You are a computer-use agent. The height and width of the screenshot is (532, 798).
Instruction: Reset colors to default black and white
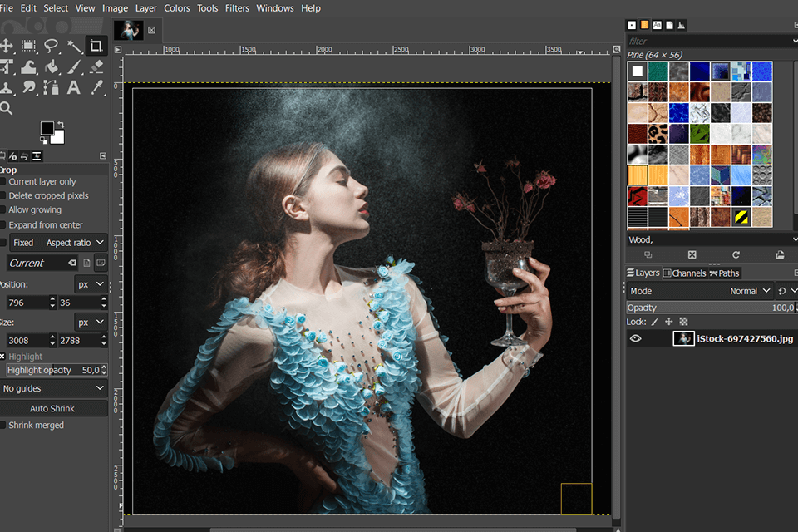tap(44, 140)
